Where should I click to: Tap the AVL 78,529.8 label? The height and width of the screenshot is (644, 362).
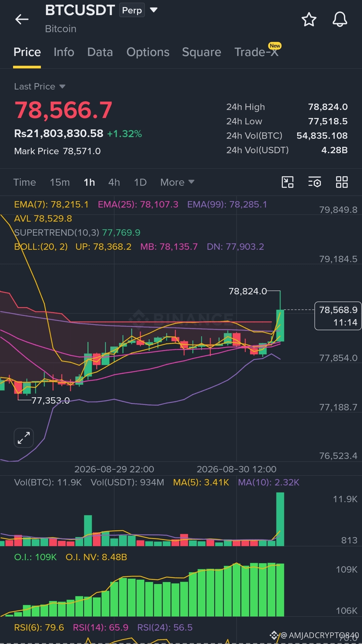(x=43, y=218)
